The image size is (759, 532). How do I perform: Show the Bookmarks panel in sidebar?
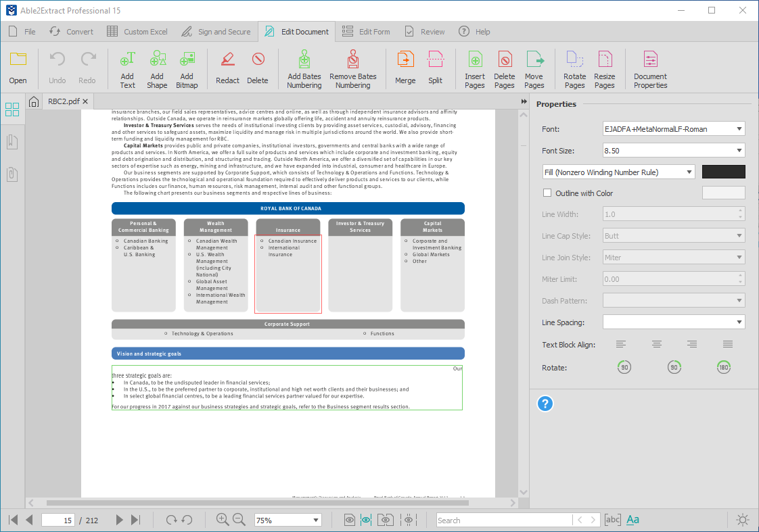click(x=11, y=143)
